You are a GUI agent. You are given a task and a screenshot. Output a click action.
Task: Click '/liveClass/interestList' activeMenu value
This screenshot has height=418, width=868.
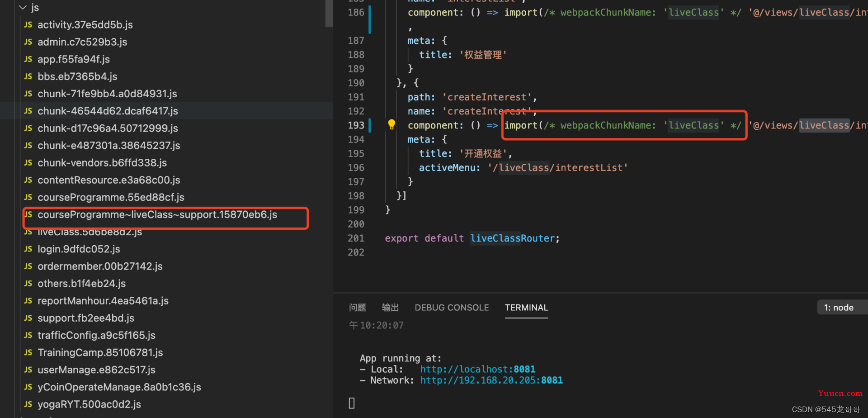point(557,168)
